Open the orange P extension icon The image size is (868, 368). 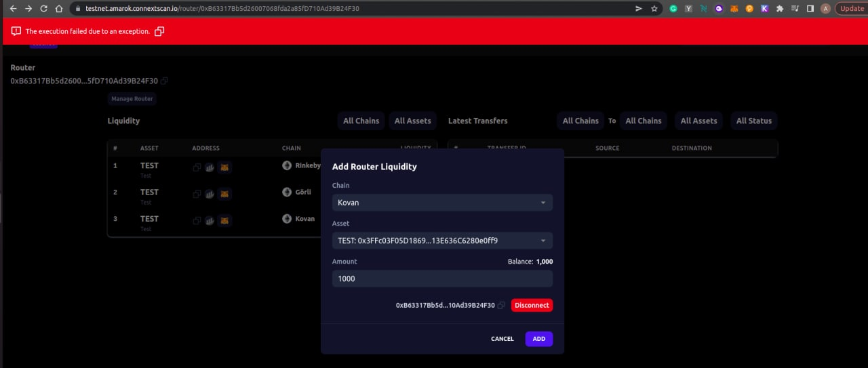[749, 9]
